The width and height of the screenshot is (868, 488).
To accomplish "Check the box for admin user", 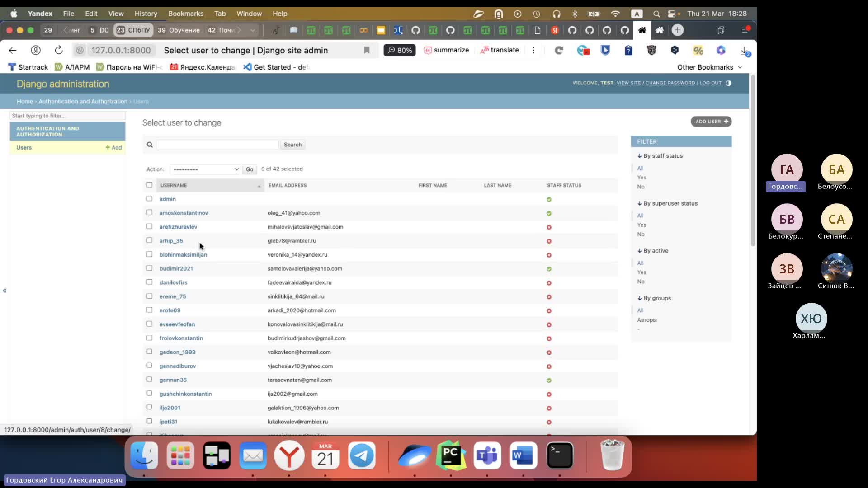I will coord(149,198).
